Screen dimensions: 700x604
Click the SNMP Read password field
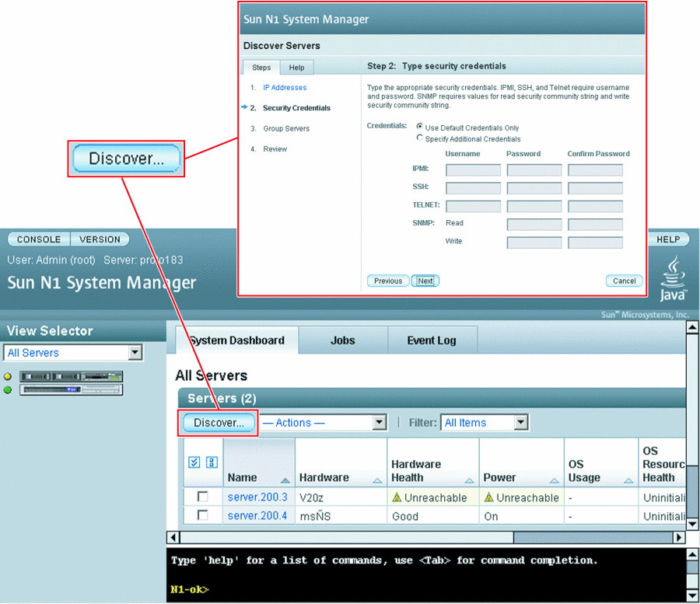534,225
